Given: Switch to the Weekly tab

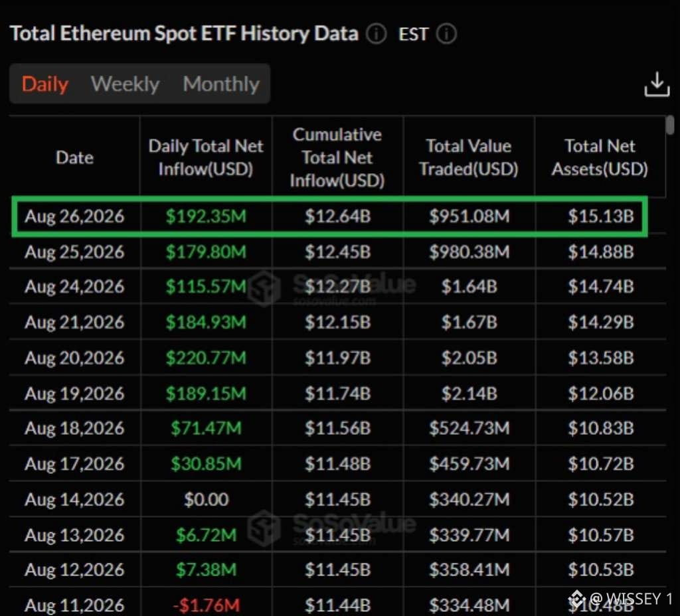Looking at the screenshot, I should click(x=126, y=84).
